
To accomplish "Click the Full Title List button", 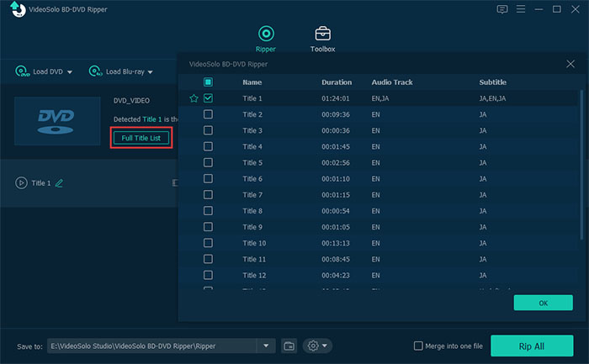I will 141,138.
